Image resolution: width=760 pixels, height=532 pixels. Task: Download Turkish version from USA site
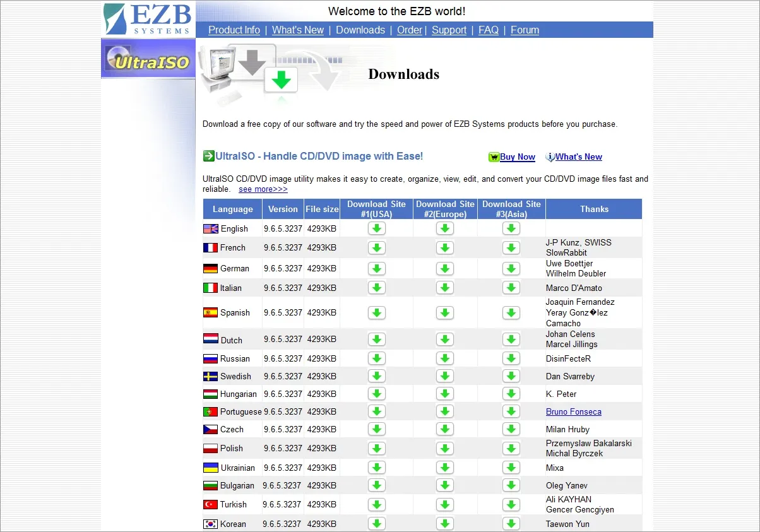coord(377,504)
